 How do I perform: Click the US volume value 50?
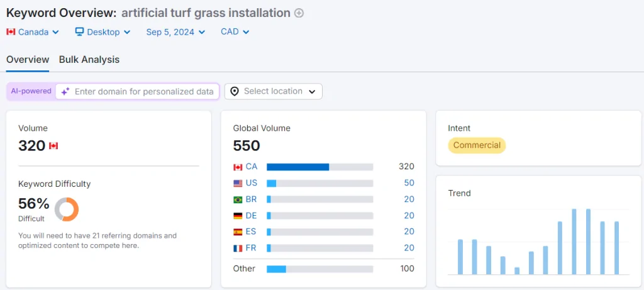[x=409, y=183]
